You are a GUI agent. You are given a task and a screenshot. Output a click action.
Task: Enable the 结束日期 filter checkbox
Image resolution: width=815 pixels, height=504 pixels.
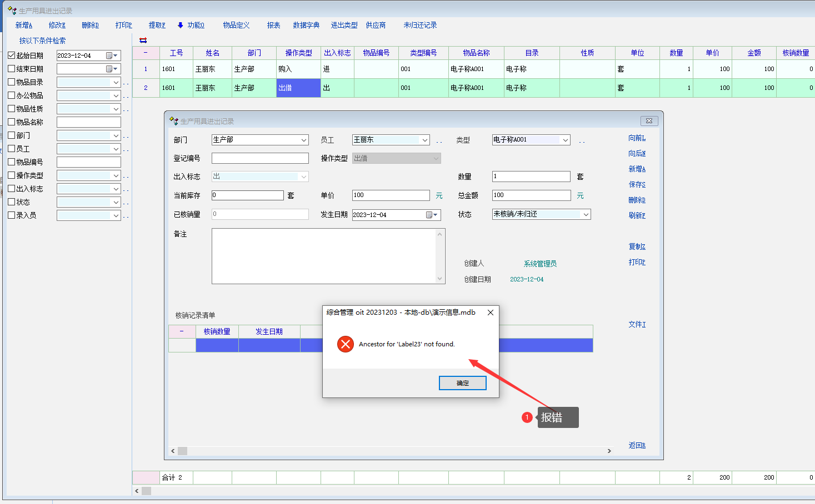(12, 69)
